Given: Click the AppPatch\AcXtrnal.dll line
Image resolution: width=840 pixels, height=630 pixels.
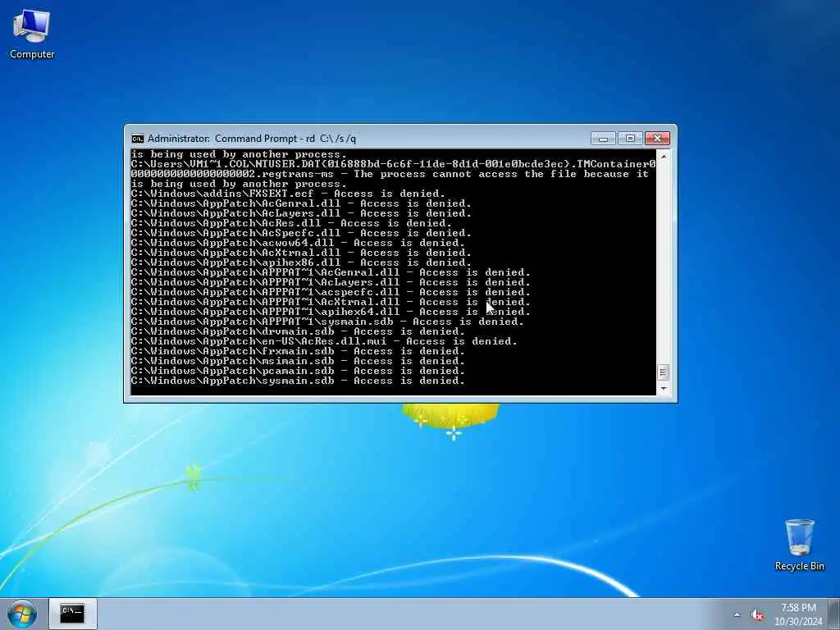Looking at the screenshot, I should pos(301,253).
